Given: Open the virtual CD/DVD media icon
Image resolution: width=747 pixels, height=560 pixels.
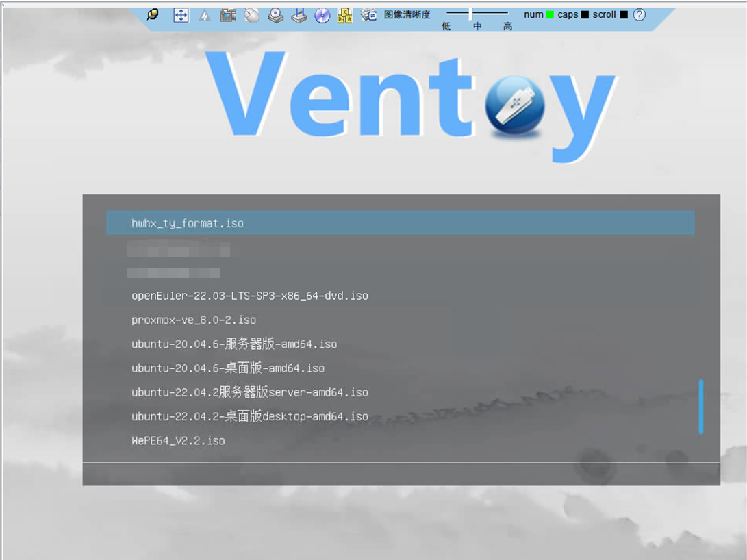Looking at the screenshot, I should (322, 15).
